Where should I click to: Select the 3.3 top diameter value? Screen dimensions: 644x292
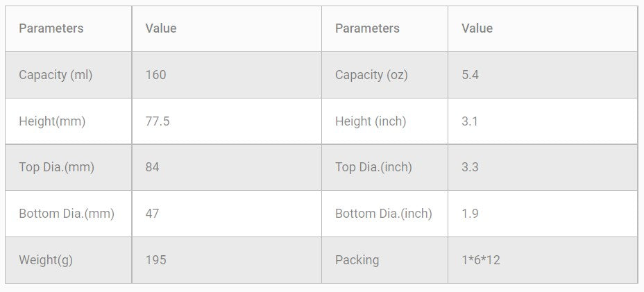470,167
